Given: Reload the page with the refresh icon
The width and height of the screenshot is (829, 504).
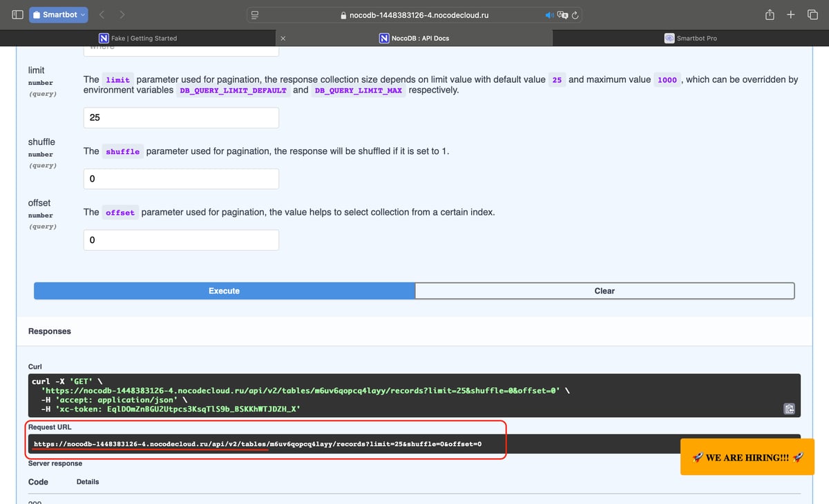Looking at the screenshot, I should 575,14.
